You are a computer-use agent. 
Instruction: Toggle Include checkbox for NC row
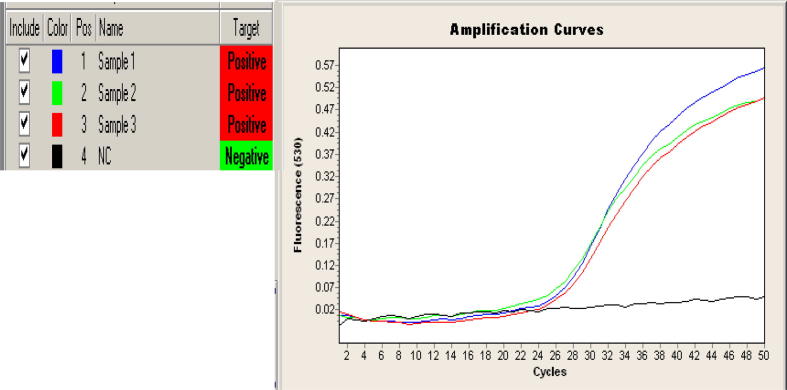24,156
